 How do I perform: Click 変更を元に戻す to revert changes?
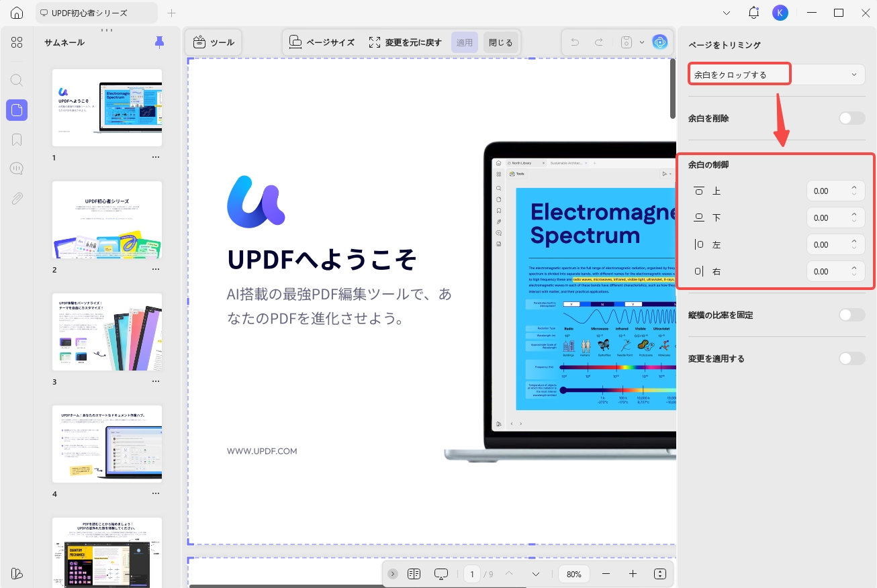tap(405, 42)
